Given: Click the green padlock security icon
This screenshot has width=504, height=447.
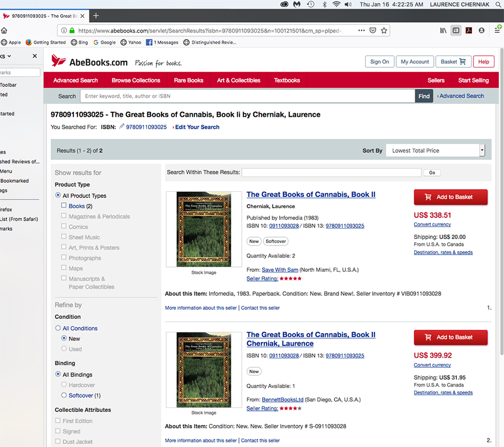Looking at the screenshot, I should pyautogui.click(x=72, y=30).
